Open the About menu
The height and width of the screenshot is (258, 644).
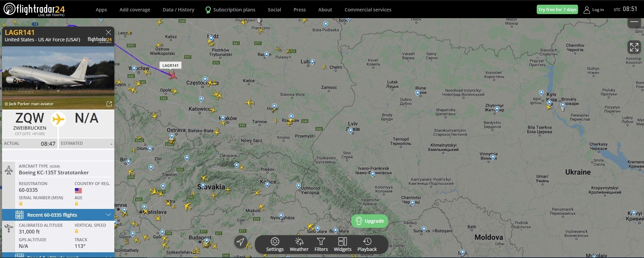[x=325, y=10]
